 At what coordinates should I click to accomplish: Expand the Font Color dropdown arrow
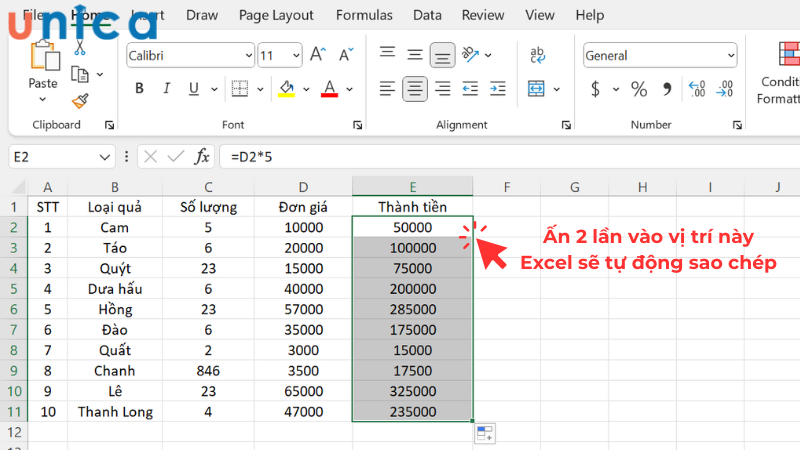click(349, 89)
